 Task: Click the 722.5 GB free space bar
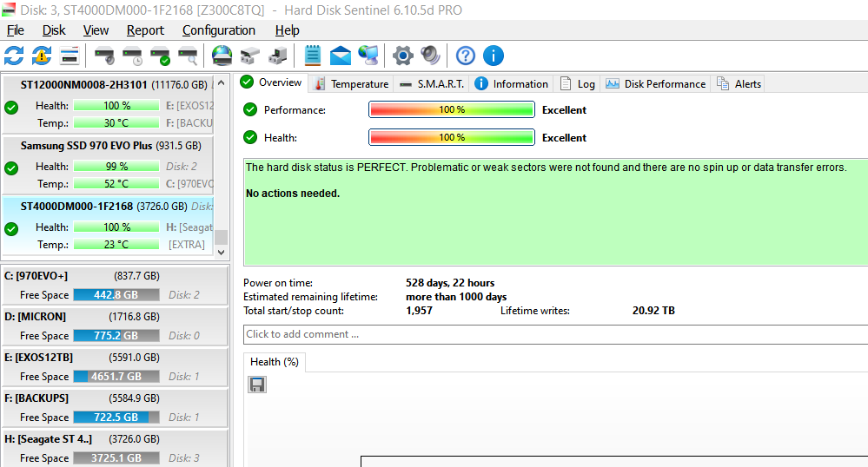click(116, 418)
